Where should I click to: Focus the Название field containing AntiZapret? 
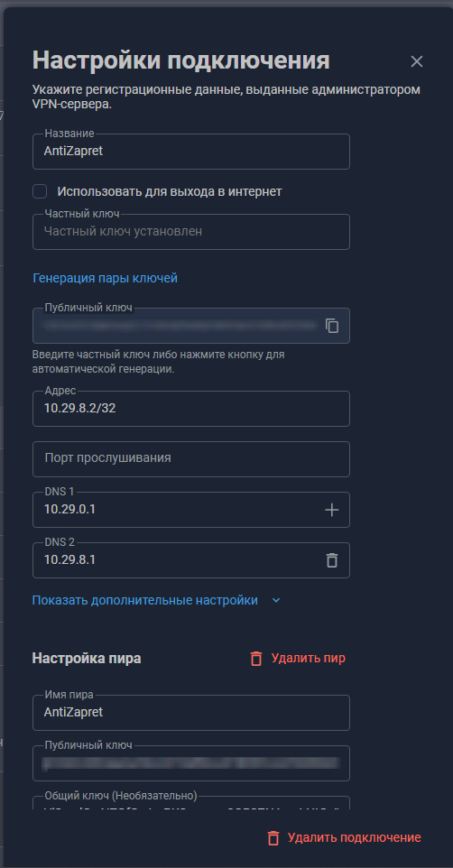(x=191, y=151)
